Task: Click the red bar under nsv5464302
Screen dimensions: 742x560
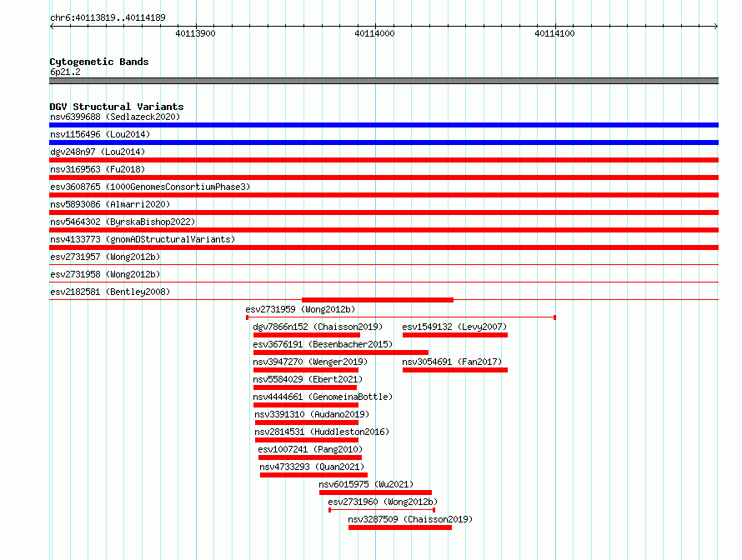Action: point(384,230)
